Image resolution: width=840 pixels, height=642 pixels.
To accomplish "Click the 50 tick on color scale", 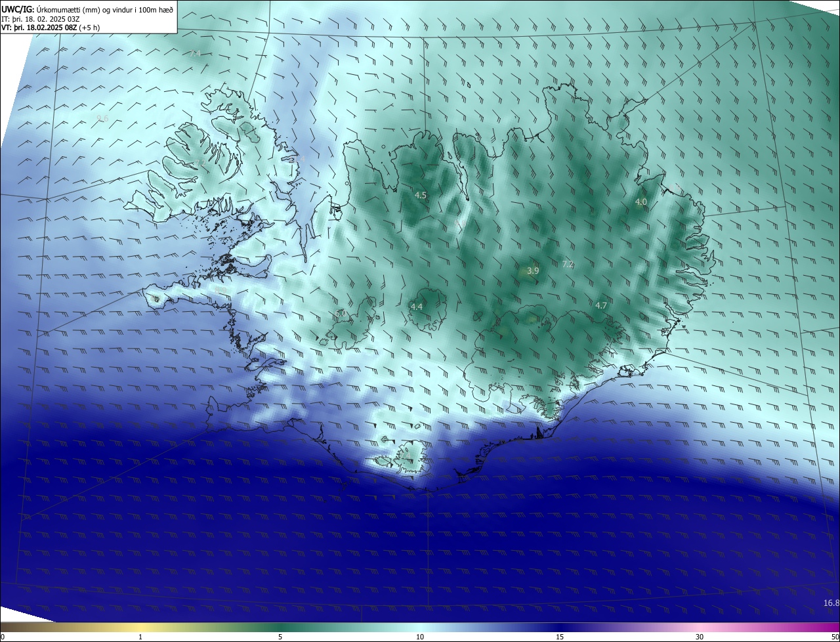I will click(835, 637).
